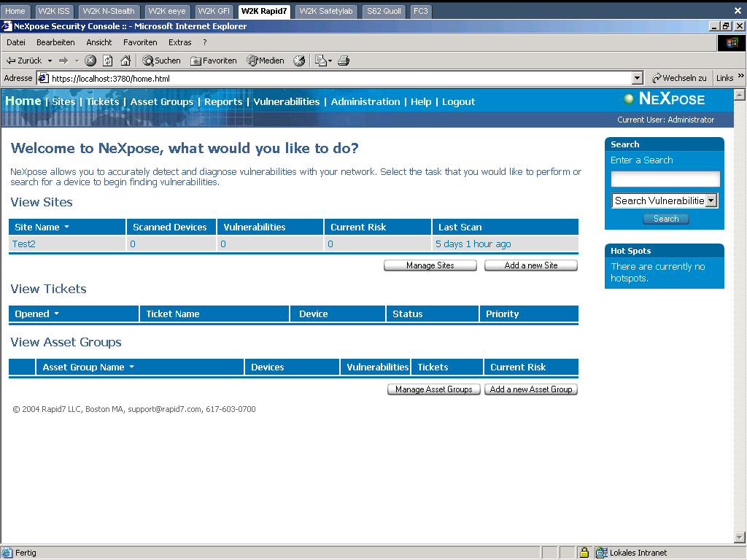Open Help navigation link

[x=421, y=101]
